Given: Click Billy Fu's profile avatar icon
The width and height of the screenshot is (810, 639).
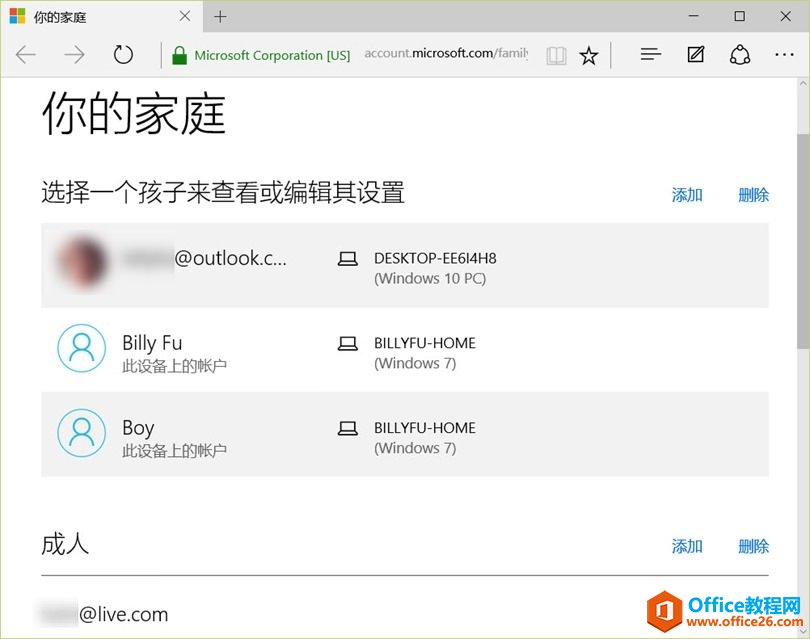Looking at the screenshot, I should [82, 348].
